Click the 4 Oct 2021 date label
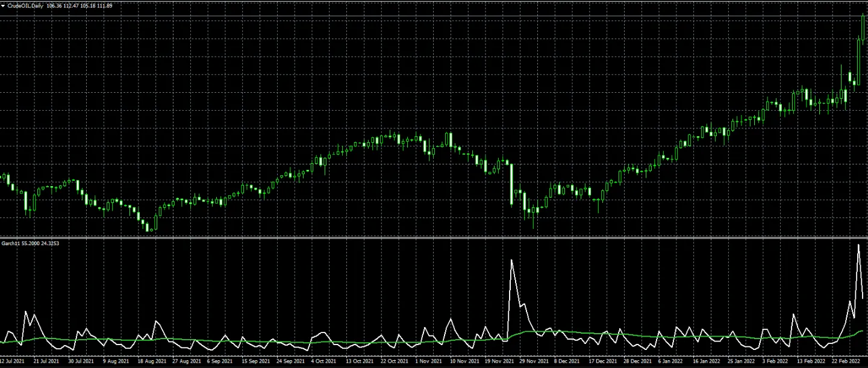 pos(323,362)
